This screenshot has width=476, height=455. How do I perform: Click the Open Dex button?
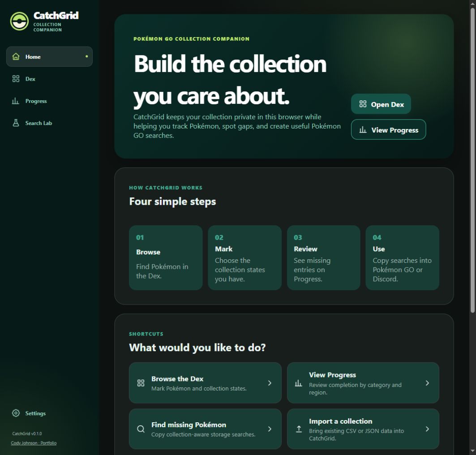click(381, 104)
